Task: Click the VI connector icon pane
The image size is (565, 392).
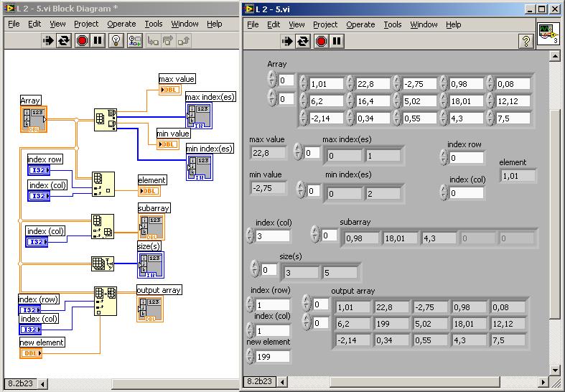Action: coord(548,34)
